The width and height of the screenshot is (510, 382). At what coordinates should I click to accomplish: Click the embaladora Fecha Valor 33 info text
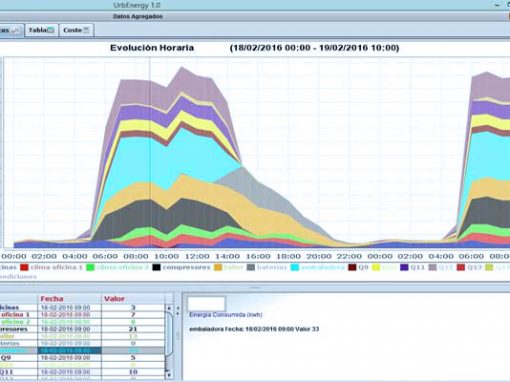(254, 329)
